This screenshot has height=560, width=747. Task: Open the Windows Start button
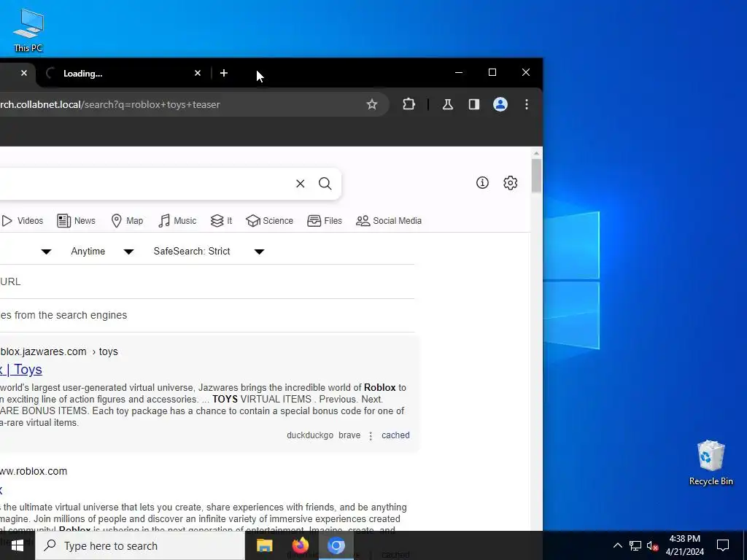click(18, 545)
